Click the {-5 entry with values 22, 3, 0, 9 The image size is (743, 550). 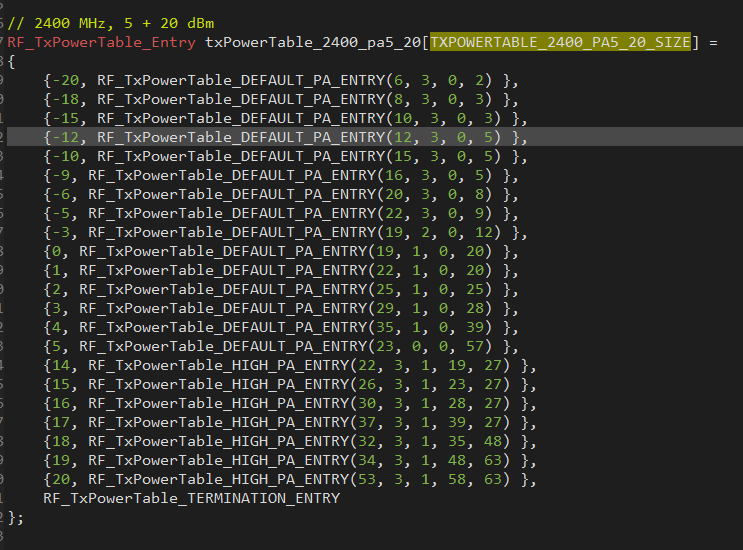281,213
